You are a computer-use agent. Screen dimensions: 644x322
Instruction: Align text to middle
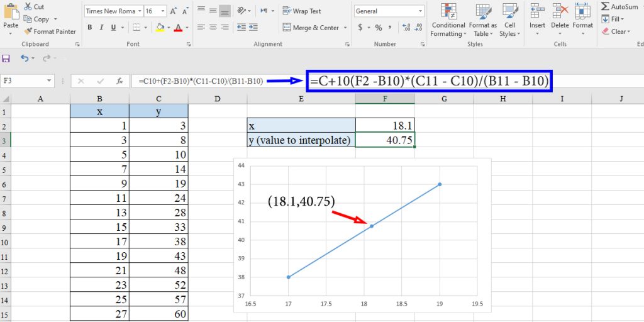(x=213, y=10)
